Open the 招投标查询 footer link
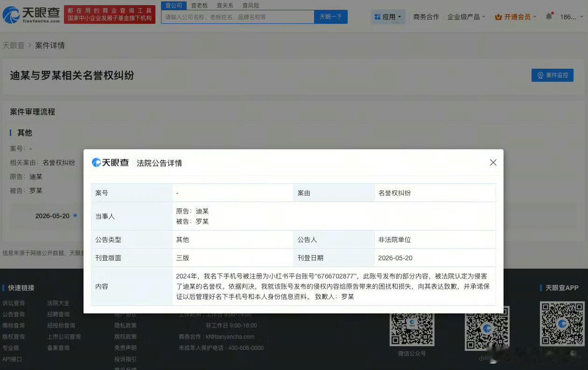This screenshot has height=370, width=588. pyautogui.click(x=61, y=326)
